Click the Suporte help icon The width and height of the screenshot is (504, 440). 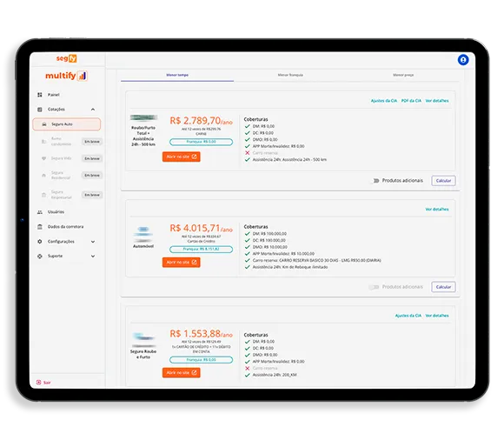pos(40,257)
